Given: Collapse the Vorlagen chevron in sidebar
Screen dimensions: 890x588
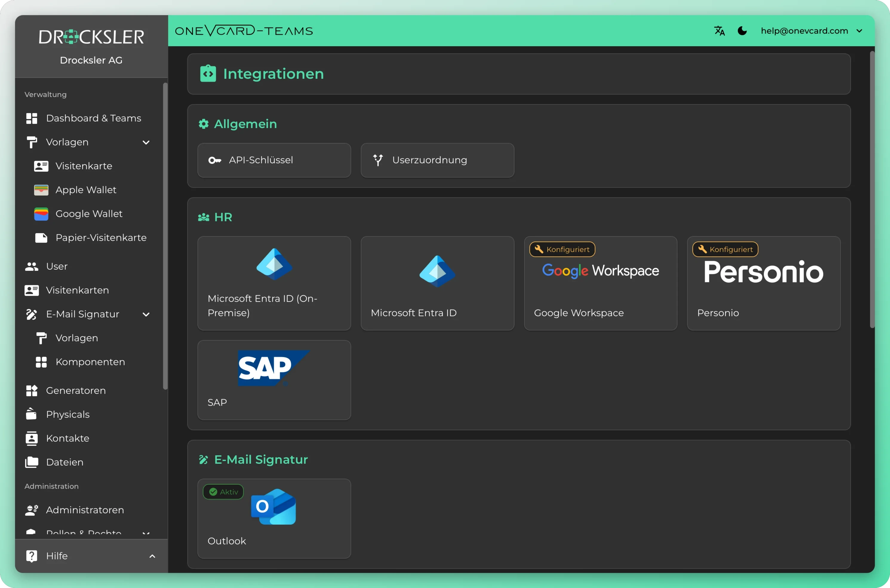Looking at the screenshot, I should coord(146,142).
